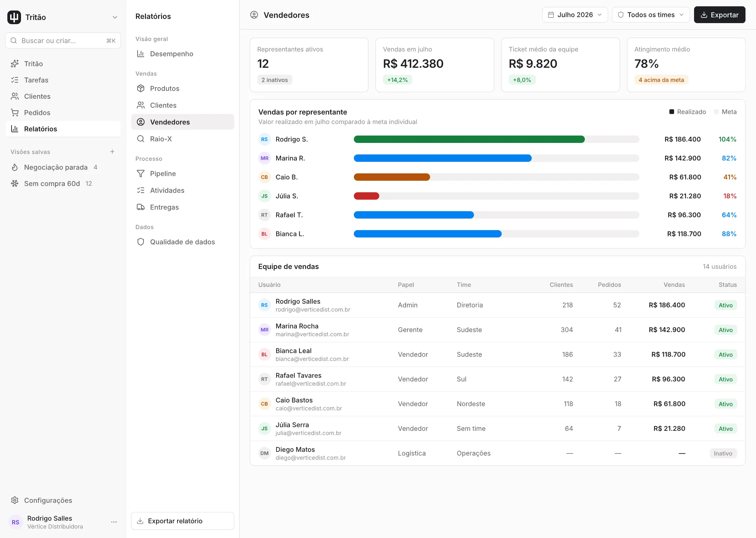Open Pedidos from the shopping cart icon
The width and height of the screenshot is (756, 538).
[x=15, y=112]
